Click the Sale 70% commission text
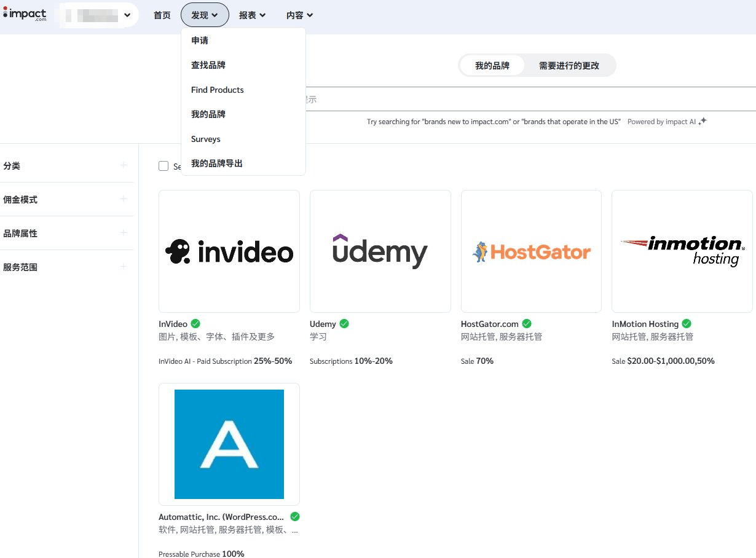Screen dimensions: 756x558 coord(477,361)
